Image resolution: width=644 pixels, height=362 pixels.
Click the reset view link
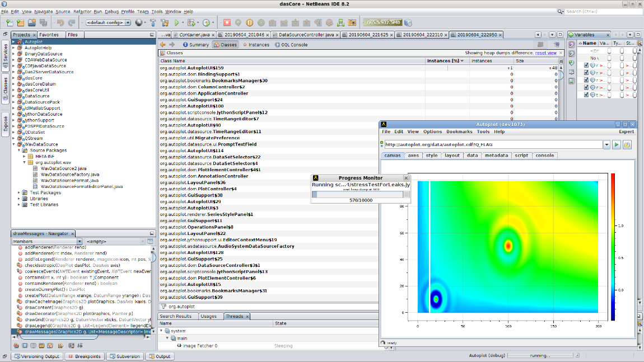[545, 53]
